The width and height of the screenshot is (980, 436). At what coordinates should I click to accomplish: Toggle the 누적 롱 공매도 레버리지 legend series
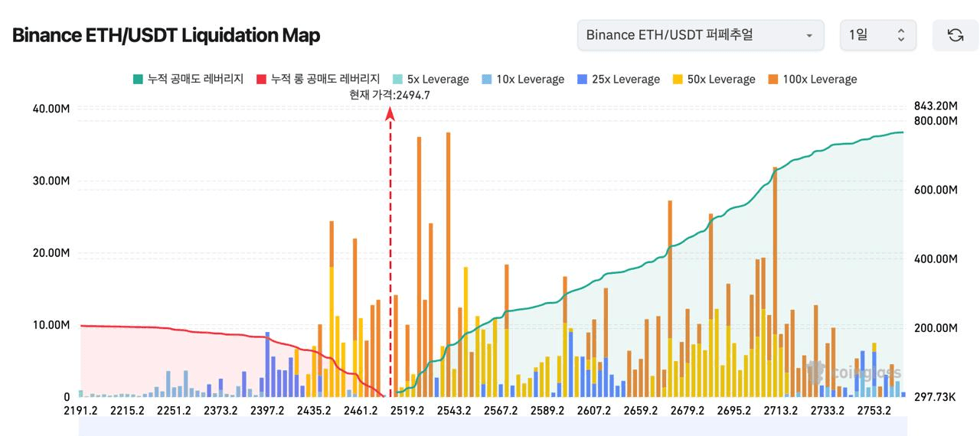[x=318, y=79]
